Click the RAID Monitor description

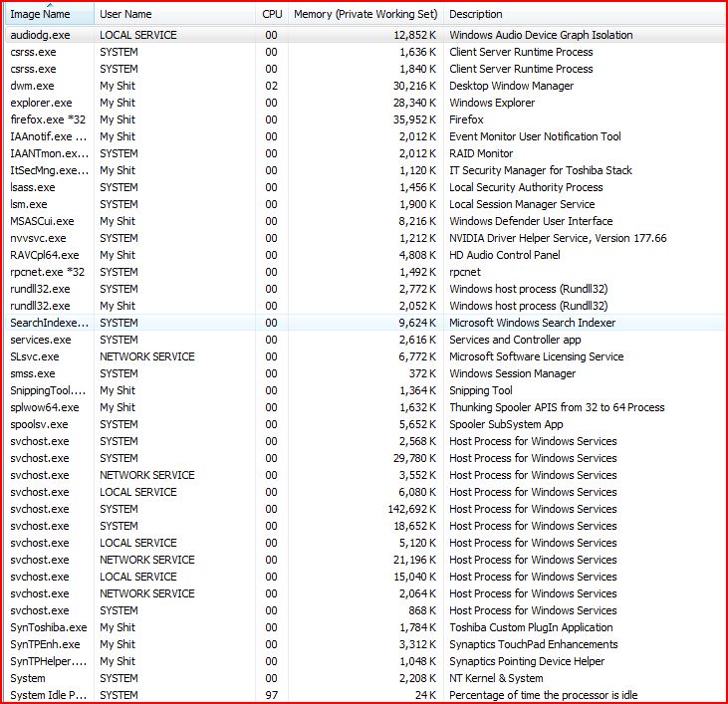pos(481,153)
